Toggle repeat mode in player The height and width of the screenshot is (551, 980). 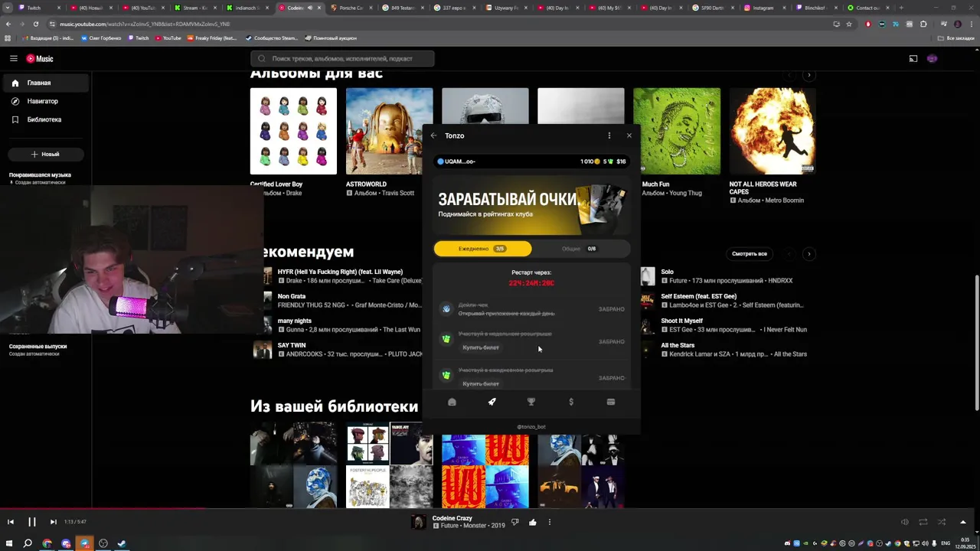coord(923,522)
